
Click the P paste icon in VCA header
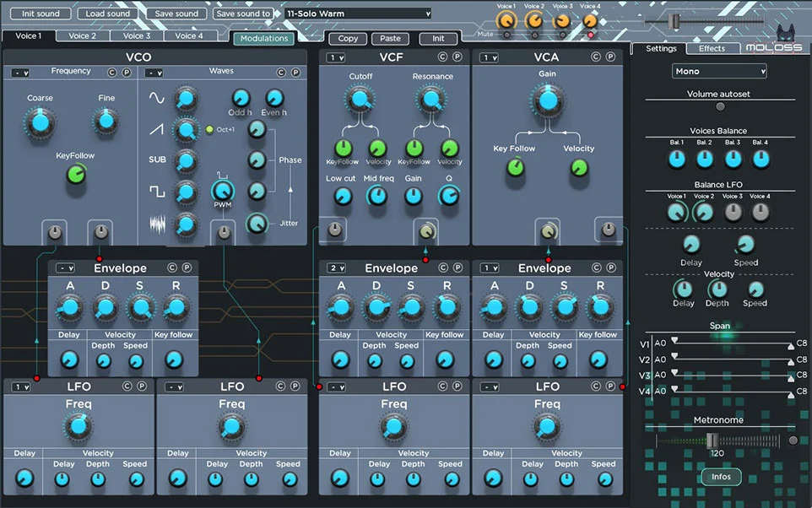tap(610, 57)
